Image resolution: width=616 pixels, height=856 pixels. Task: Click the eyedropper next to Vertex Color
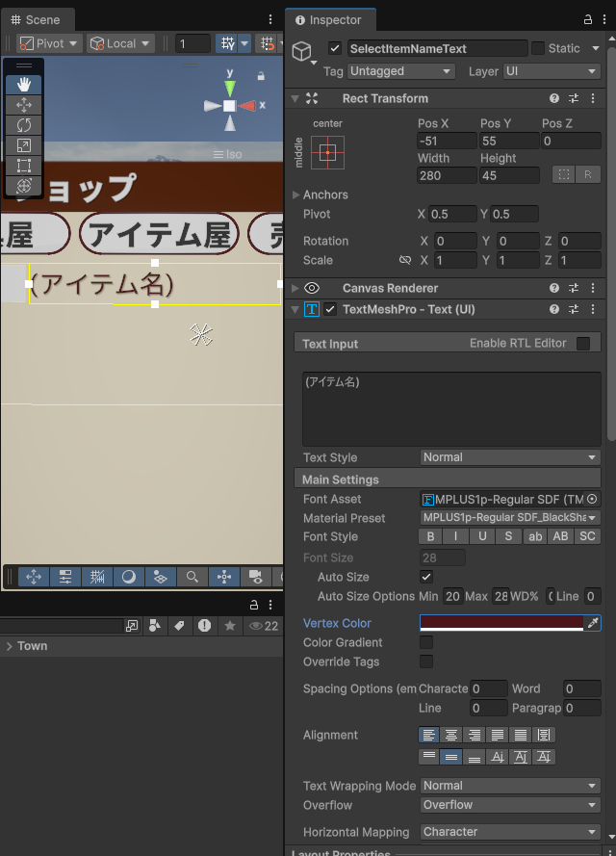point(593,623)
